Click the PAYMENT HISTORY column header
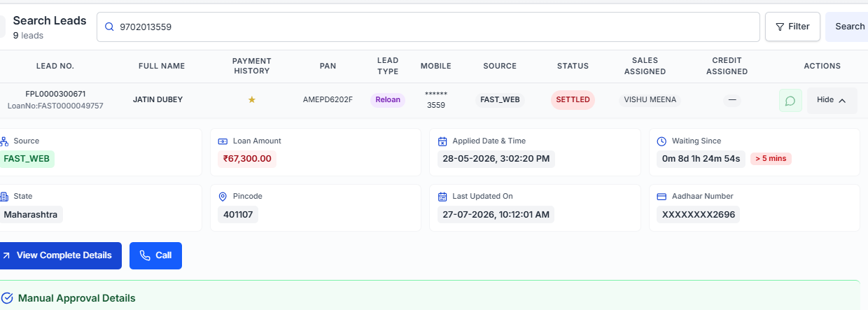 252,66
